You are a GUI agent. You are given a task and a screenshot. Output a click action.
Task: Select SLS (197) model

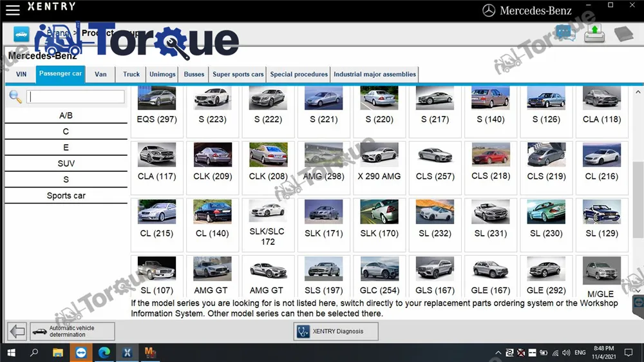pyautogui.click(x=324, y=276)
